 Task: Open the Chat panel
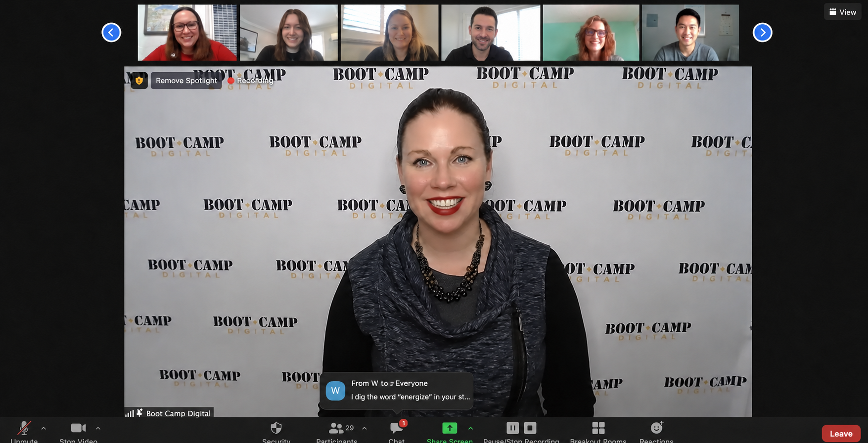[x=397, y=431]
